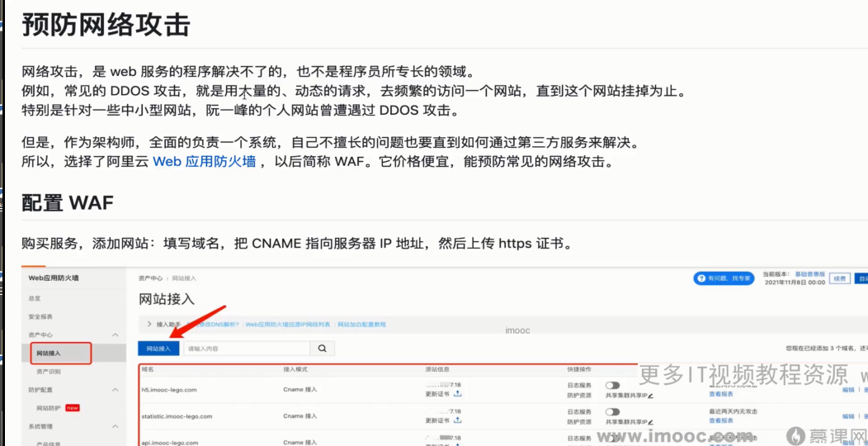The height and width of the screenshot is (446, 868).
Task: Click the 防护配置 sidebar section label
Action: 40,390
